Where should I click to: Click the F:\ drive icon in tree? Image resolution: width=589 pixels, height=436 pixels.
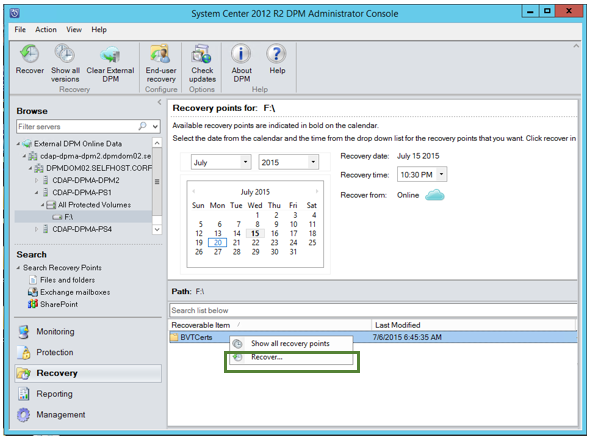click(x=57, y=217)
